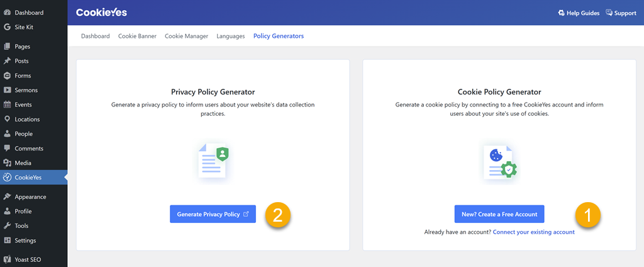The image size is (644, 267).
Task: Click the Support chat icon
Action: [609, 13]
